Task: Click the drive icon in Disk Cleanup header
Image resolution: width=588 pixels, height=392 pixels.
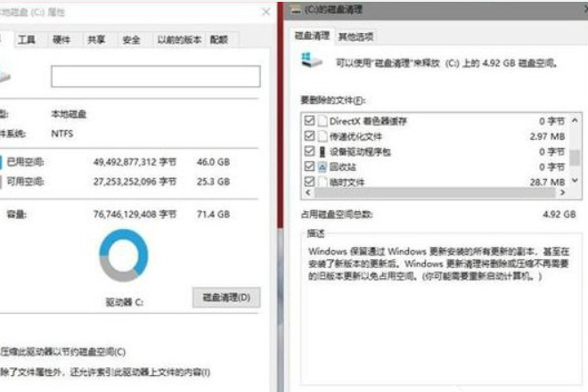Action: 311,61
